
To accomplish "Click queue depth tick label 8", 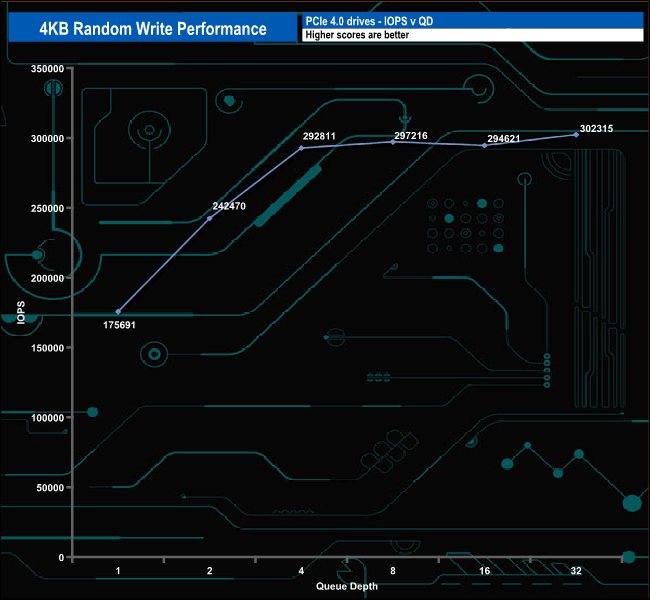I will [x=393, y=571].
